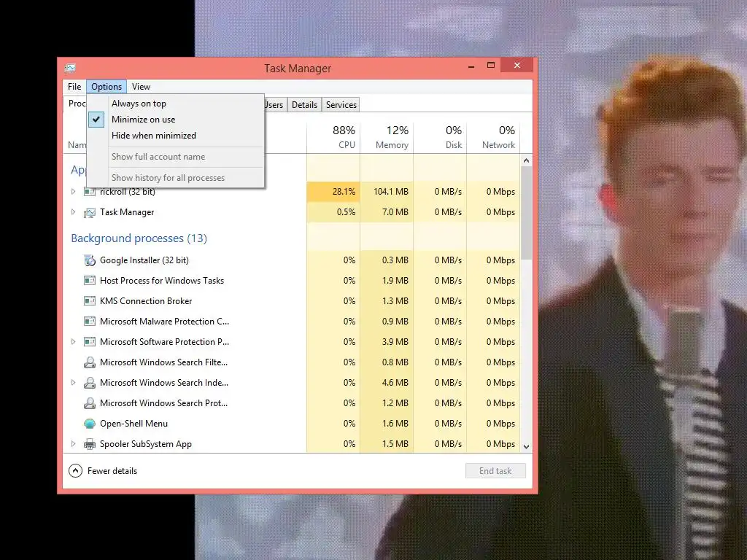Choose Show full account name
747x560 pixels.
point(175,157)
